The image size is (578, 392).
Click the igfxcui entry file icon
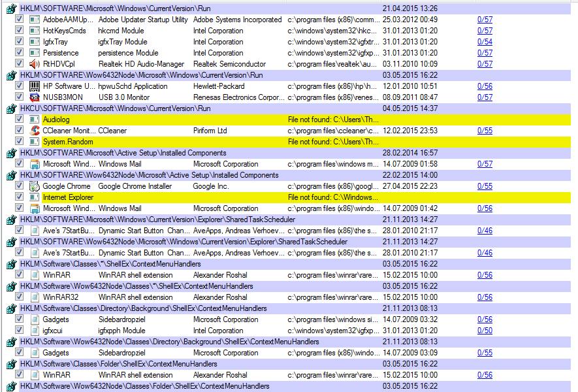click(35, 331)
